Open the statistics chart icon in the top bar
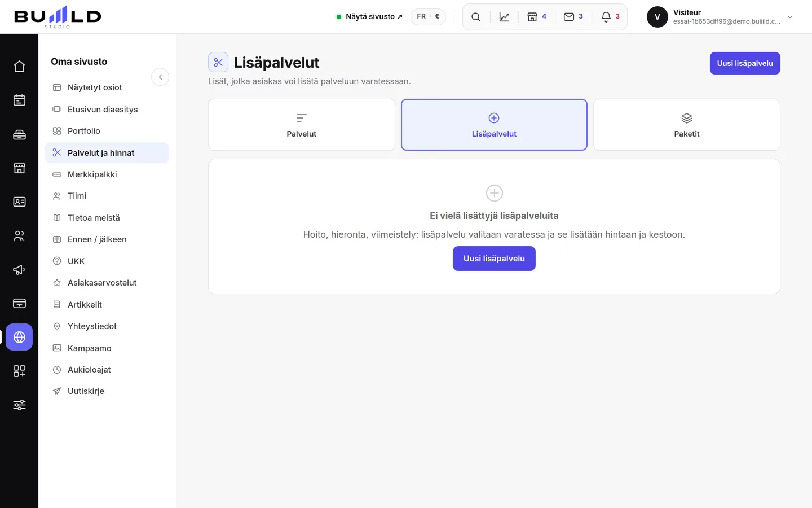 pos(504,17)
